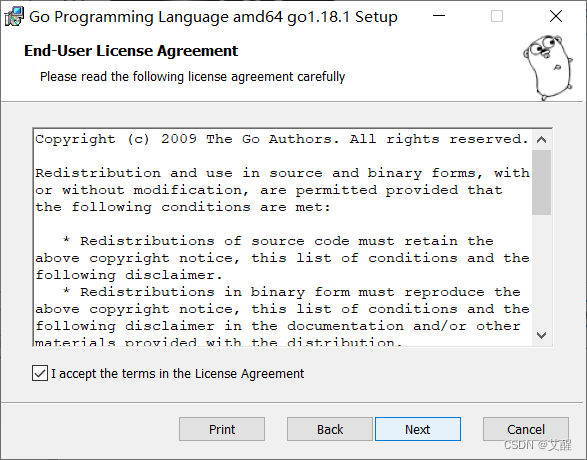This screenshot has height=460, width=587.
Task: Uncheck the accept license terms checkbox
Action: 40,373
